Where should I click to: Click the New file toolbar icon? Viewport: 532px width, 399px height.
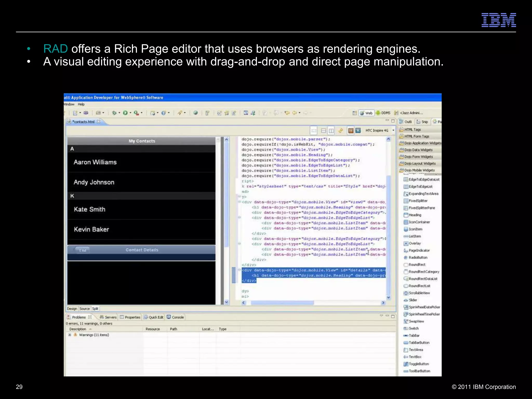75,113
